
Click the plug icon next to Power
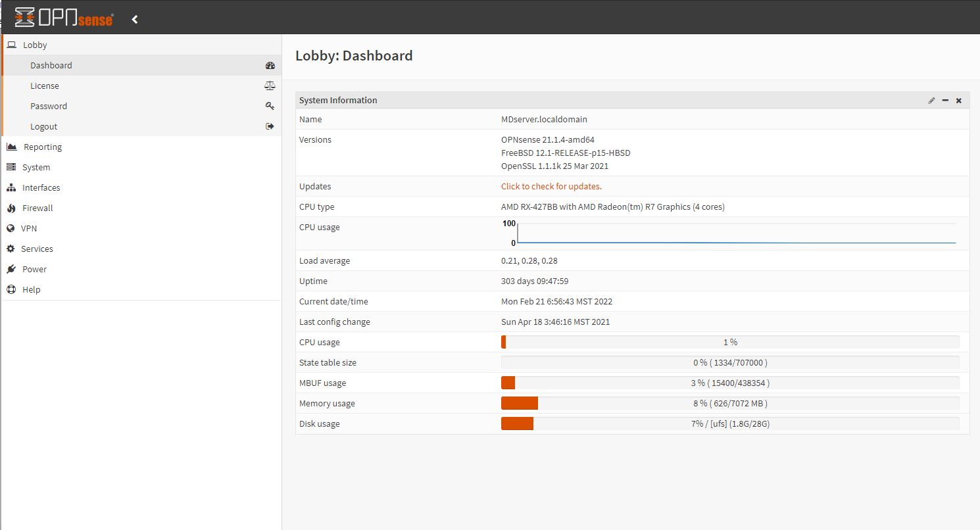click(11, 270)
